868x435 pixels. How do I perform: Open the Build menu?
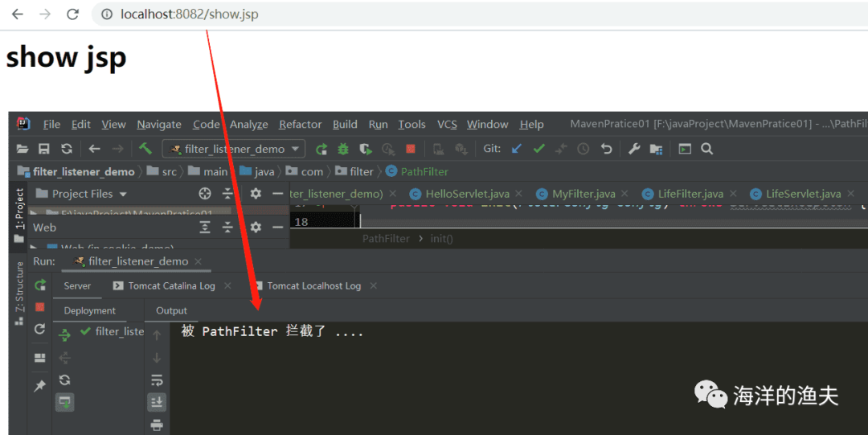[345, 124]
